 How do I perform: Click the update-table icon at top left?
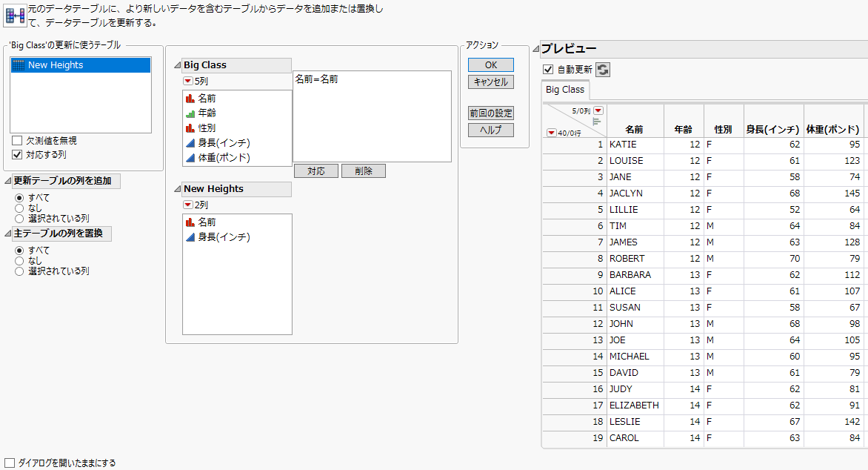[14, 15]
